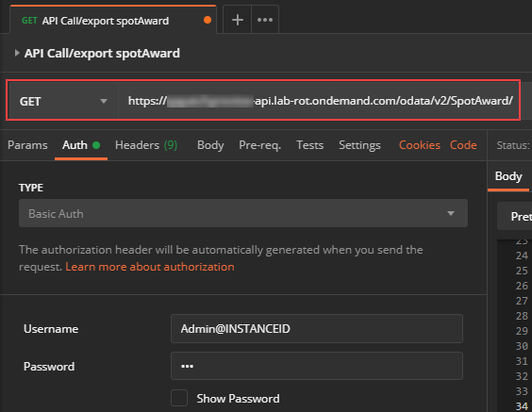Viewport: 532px width, 412px height.
Task: Open the Headers (9) tab
Action: (x=146, y=145)
